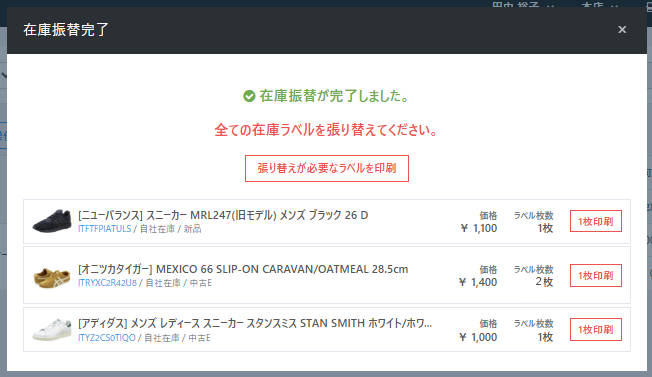Select the アディダス STAN SMITH product title
The width and height of the screenshot is (652, 377).
(255, 323)
